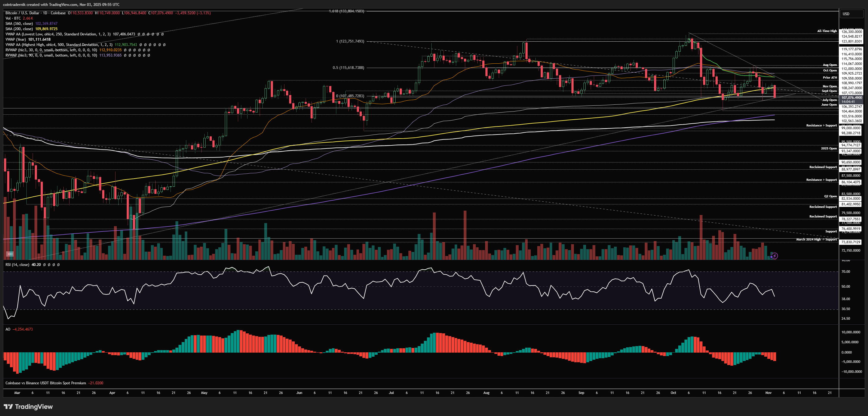Click the purple lightning event icon on chart
This screenshot has height=416, width=868.
[775, 256]
